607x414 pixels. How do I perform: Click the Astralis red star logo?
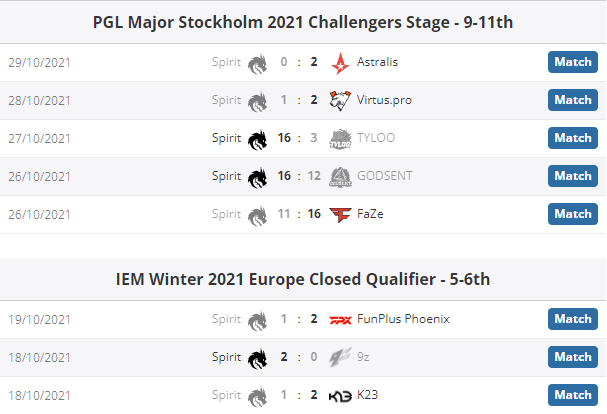340,63
